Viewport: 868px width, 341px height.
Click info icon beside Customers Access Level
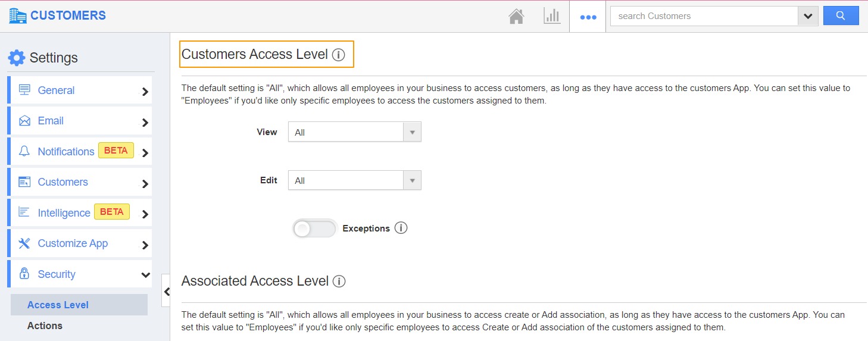click(x=338, y=55)
